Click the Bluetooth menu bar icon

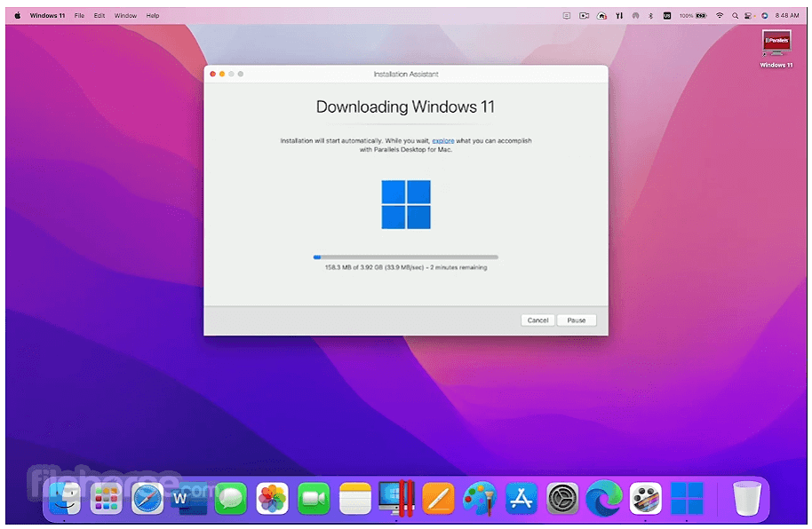click(x=651, y=15)
